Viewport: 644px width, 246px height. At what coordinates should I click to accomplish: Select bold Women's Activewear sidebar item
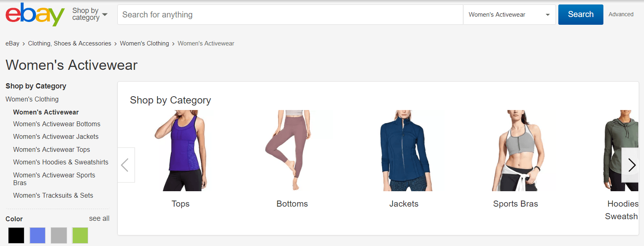point(46,112)
